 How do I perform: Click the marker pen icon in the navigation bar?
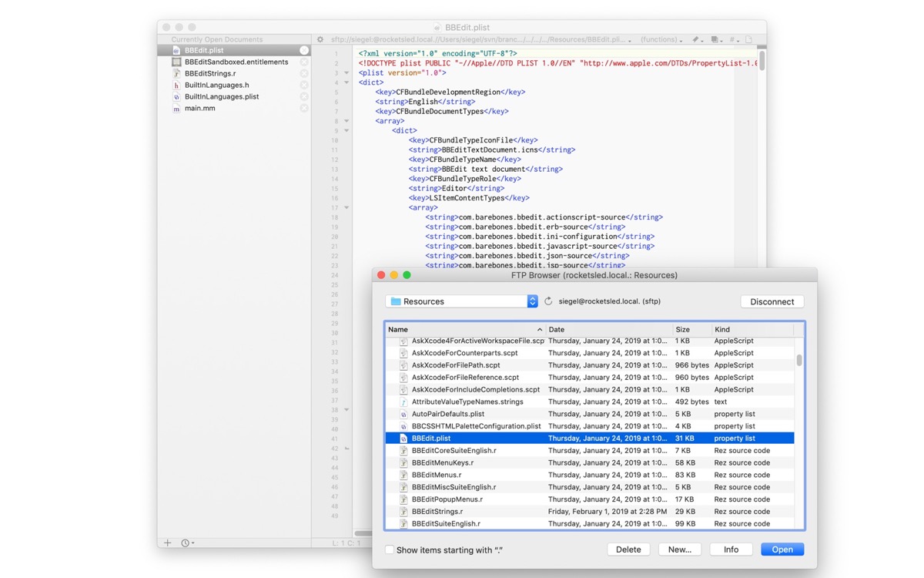pos(695,39)
